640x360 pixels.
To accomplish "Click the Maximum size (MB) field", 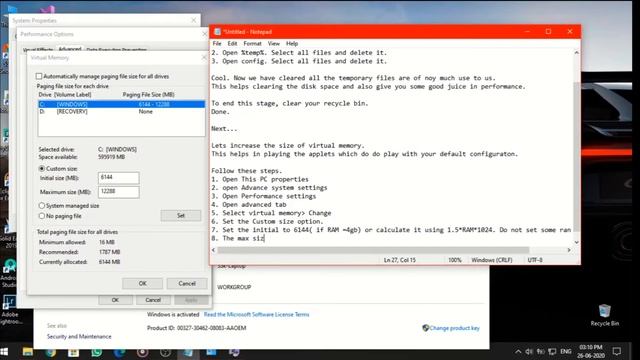I will pyautogui.click(x=118, y=192).
